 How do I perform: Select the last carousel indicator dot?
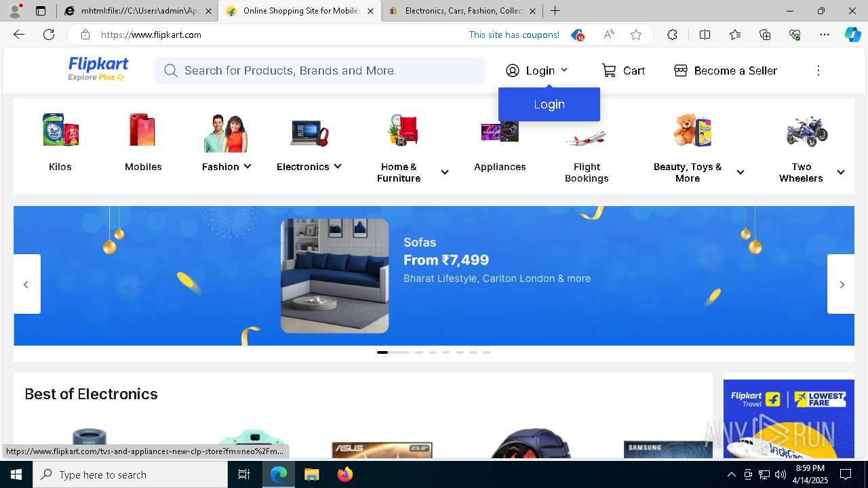pos(487,352)
